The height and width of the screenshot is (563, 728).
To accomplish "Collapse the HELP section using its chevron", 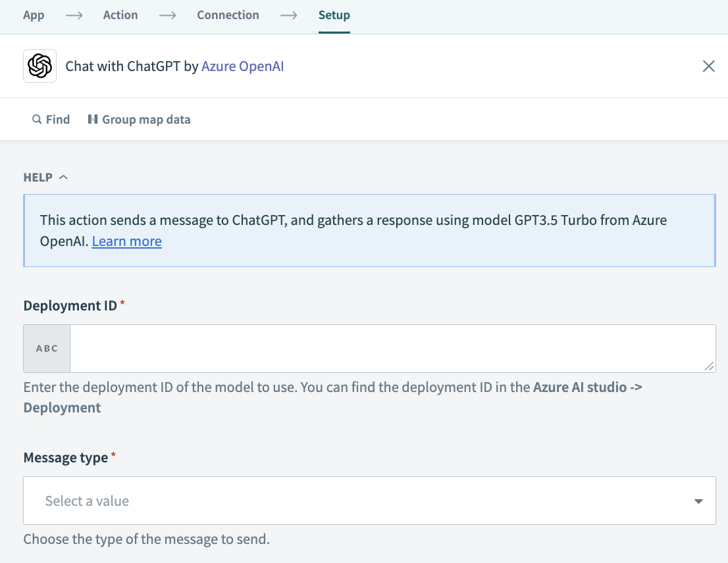I will (x=64, y=176).
